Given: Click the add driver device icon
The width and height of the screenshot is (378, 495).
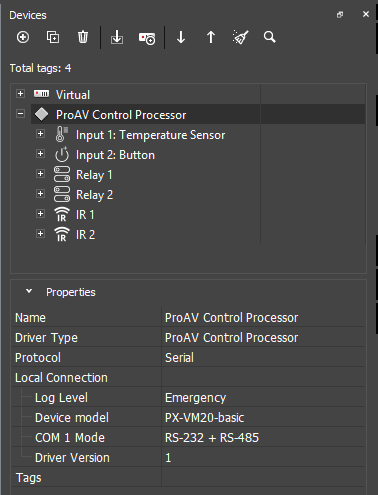Looking at the screenshot, I should [147, 38].
